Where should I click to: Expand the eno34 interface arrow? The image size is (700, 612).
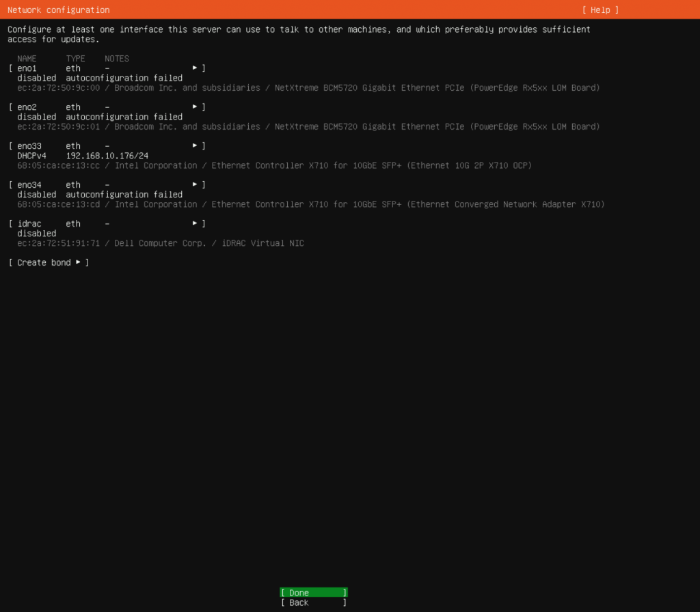195,185
